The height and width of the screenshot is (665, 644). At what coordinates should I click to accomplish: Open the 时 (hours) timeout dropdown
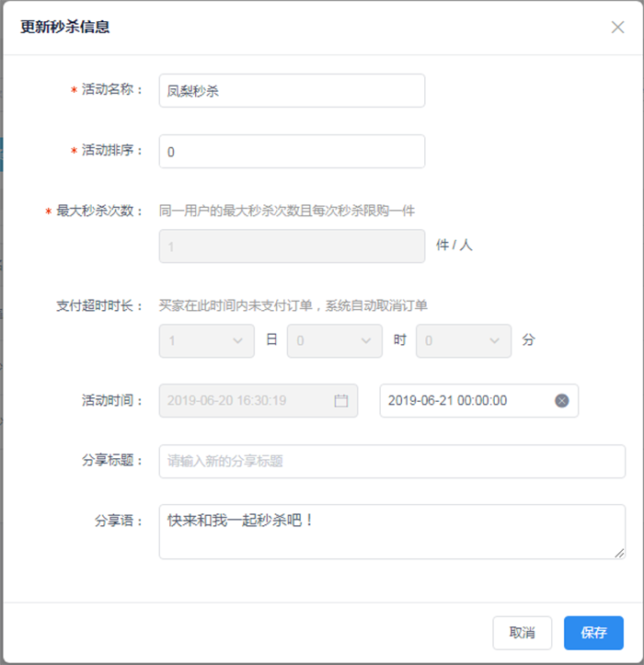click(335, 341)
